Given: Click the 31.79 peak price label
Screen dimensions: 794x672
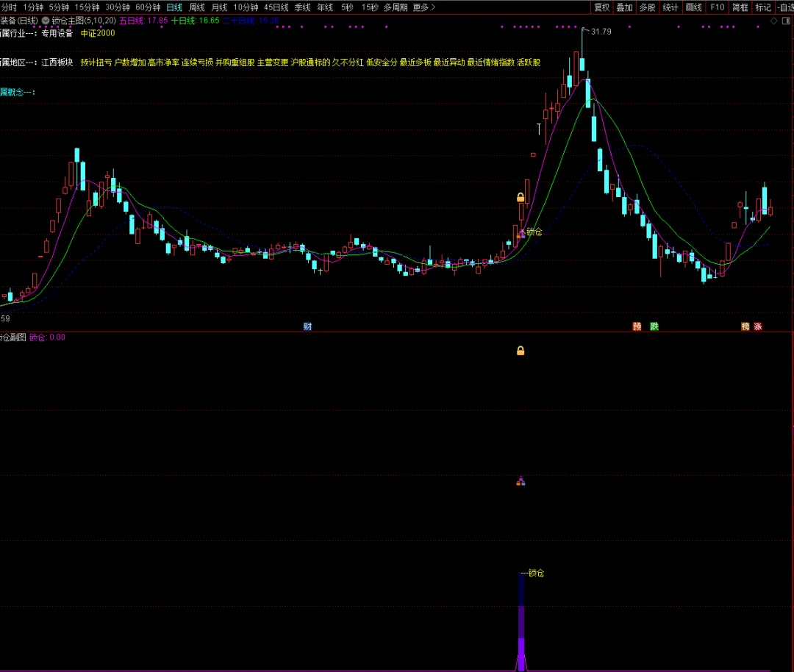Looking at the screenshot, I should 601,32.
